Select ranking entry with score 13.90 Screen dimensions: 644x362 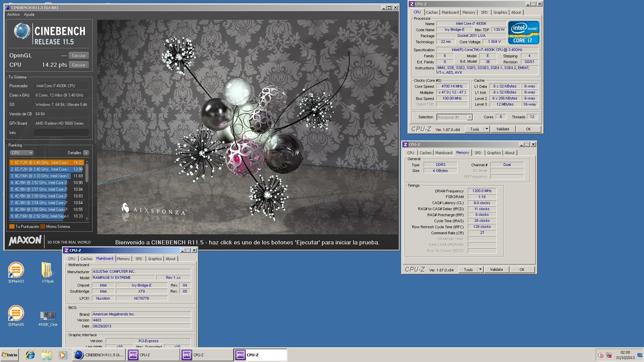click(x=47, y=169)
